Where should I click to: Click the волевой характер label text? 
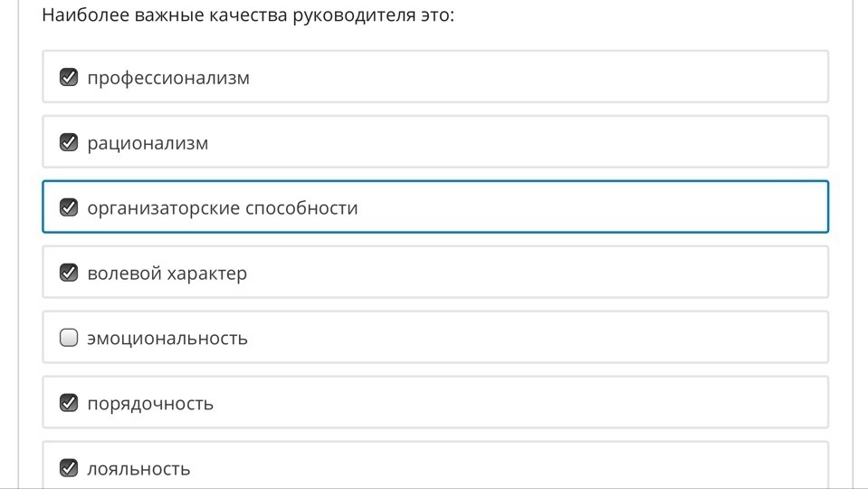coord(167,273)
